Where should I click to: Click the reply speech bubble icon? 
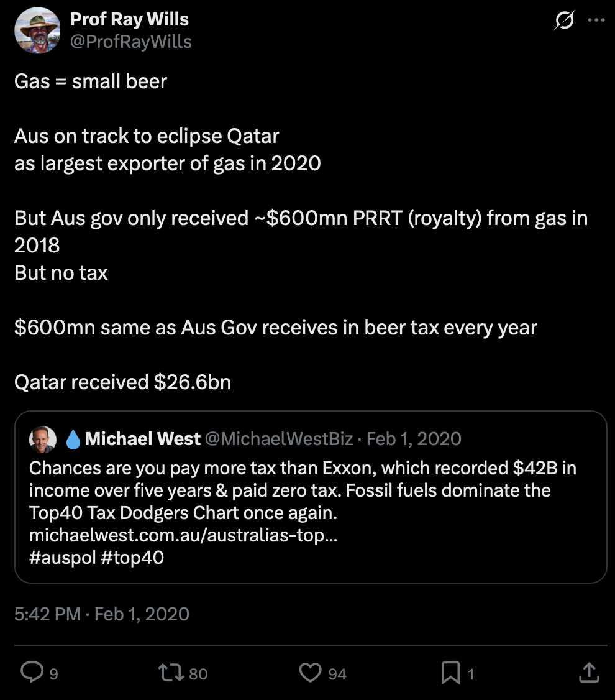[x=30, y=672]
